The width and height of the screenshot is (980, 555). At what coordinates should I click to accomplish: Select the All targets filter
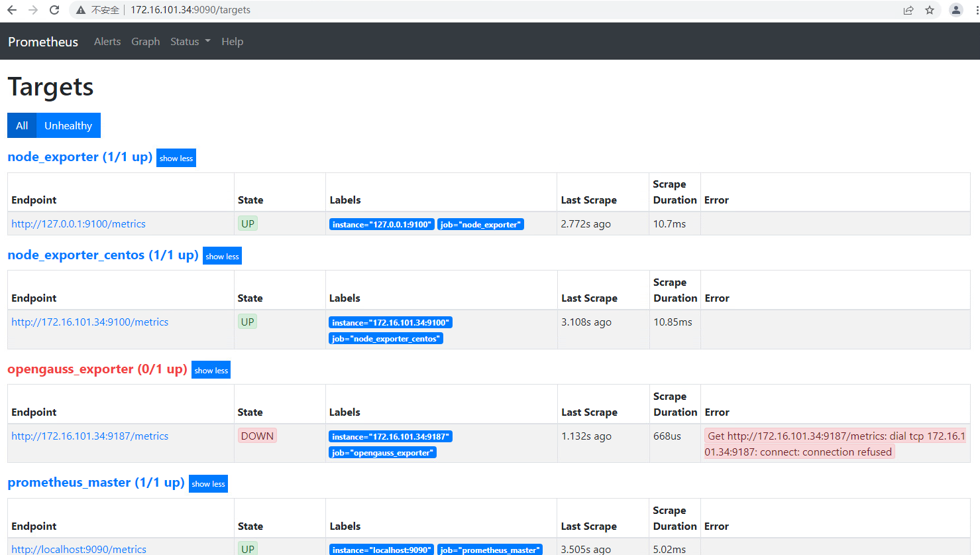tap(22, 125)
